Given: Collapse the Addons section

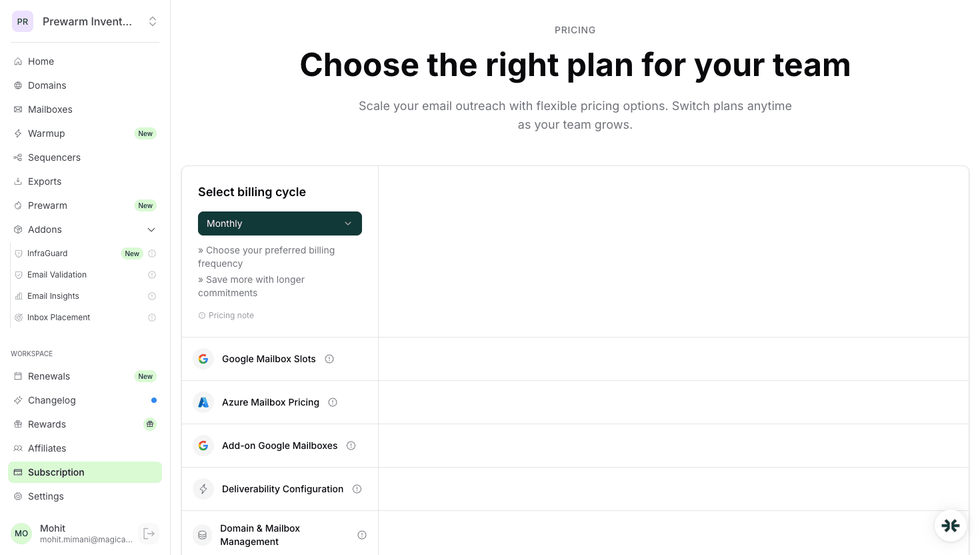Looking at the screenshot, I should click(151, 229).
